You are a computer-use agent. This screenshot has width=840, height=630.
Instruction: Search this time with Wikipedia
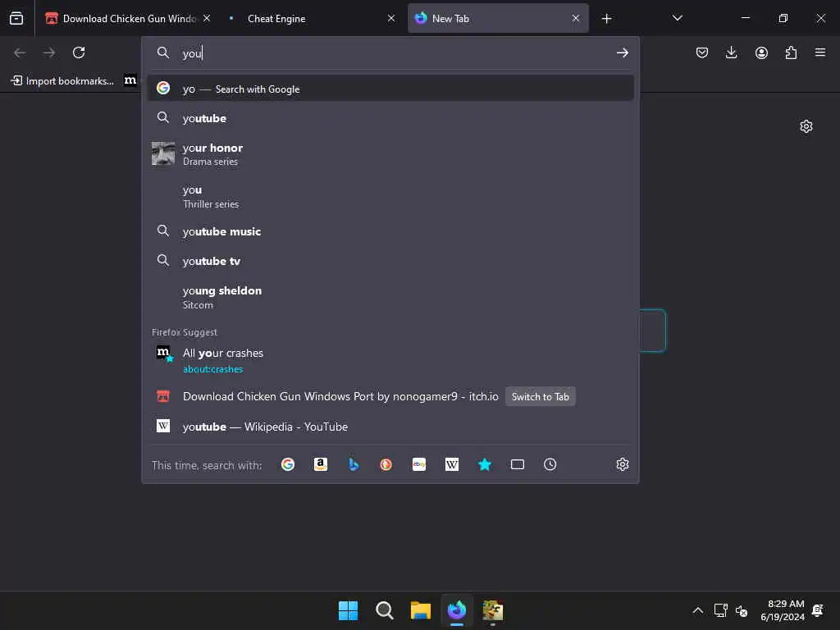click(x=452, y=464)
